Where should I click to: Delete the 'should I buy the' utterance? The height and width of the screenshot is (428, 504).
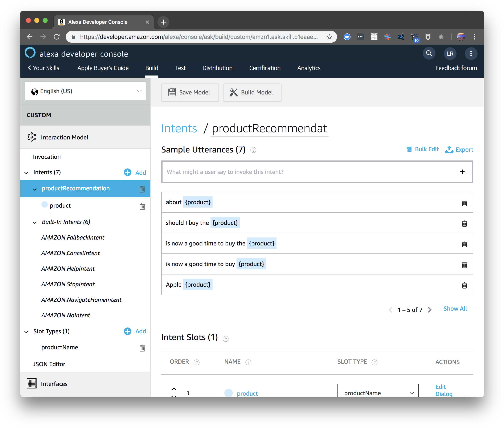tap(464, 223)
